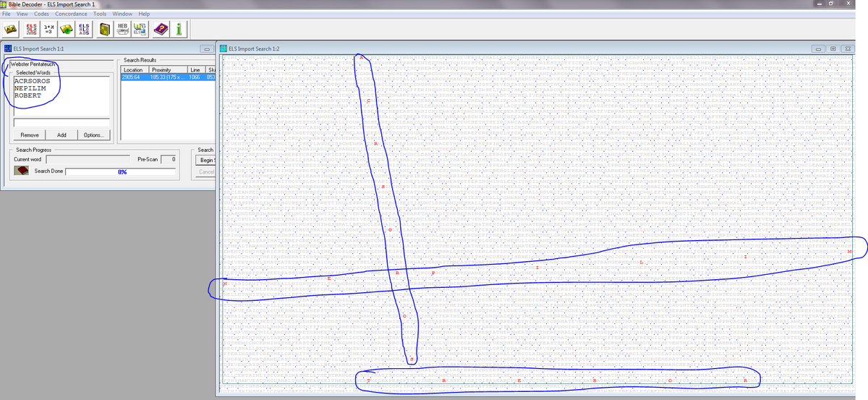Screen dimensions: 868x400
Task: Open the File menu
Action: (8, 14)
